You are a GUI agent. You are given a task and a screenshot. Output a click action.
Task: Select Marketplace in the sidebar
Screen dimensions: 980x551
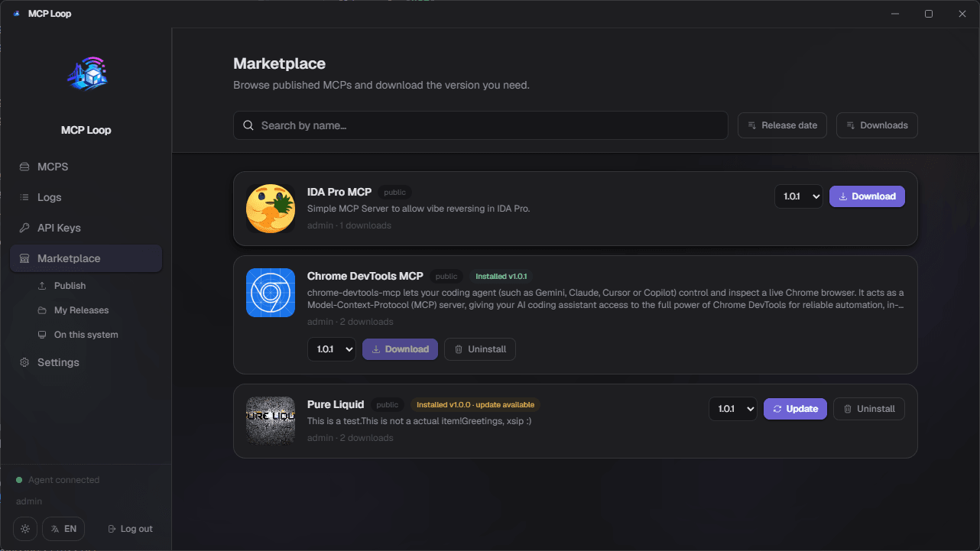[x=86, y=258]
